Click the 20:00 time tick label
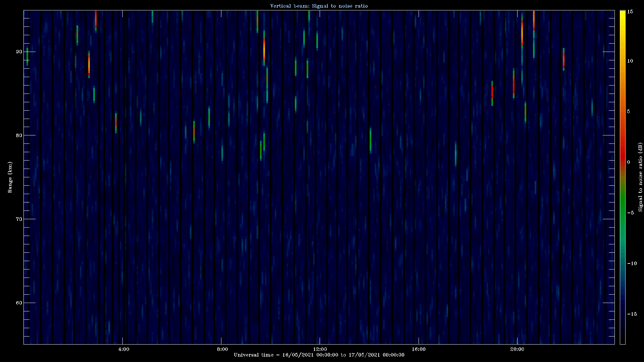The width and height of the screenshot is (644, 362). 517,349
